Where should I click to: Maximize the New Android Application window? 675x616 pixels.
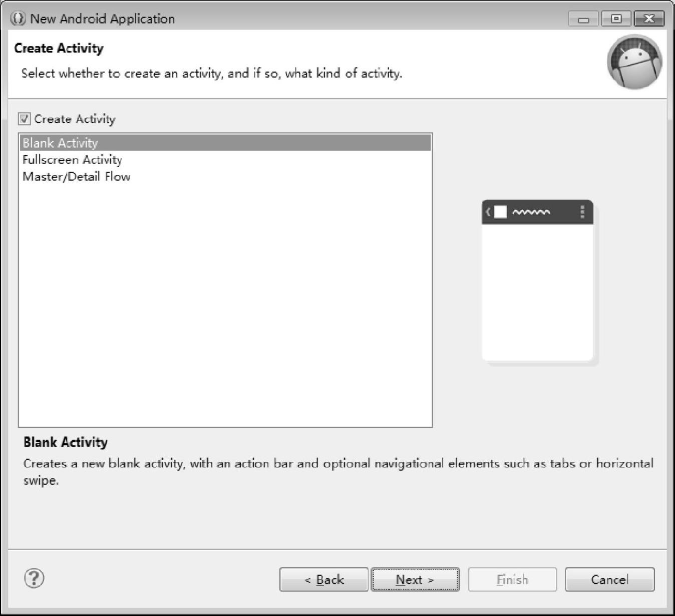click(616, 19)
